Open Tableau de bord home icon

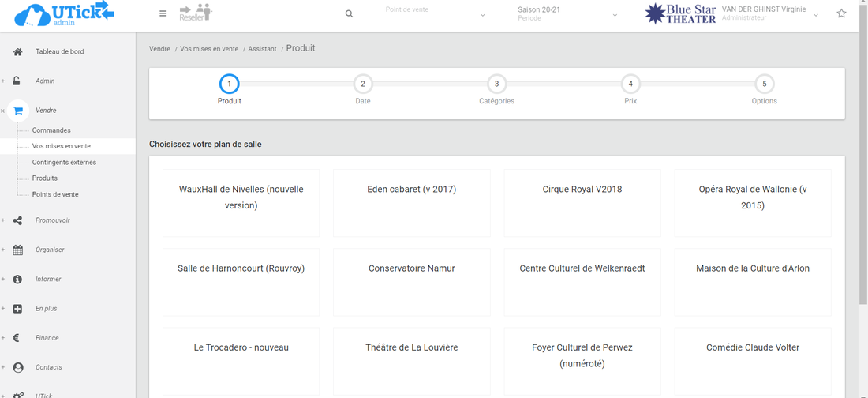18,52
